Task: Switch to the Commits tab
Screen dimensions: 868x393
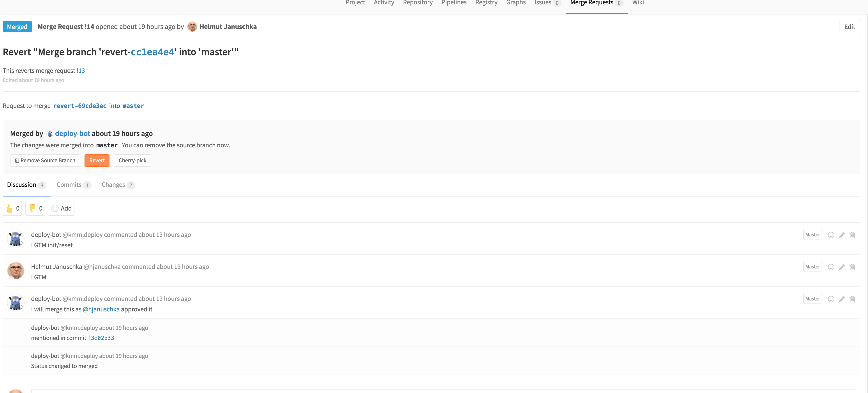Action: pos(73,185)
